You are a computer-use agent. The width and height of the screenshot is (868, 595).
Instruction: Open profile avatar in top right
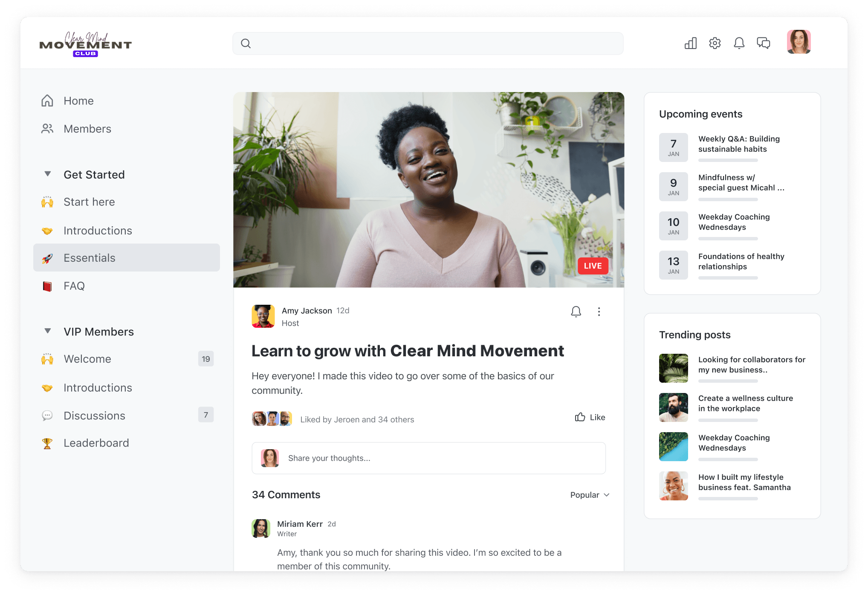click(x=799, y=42)
